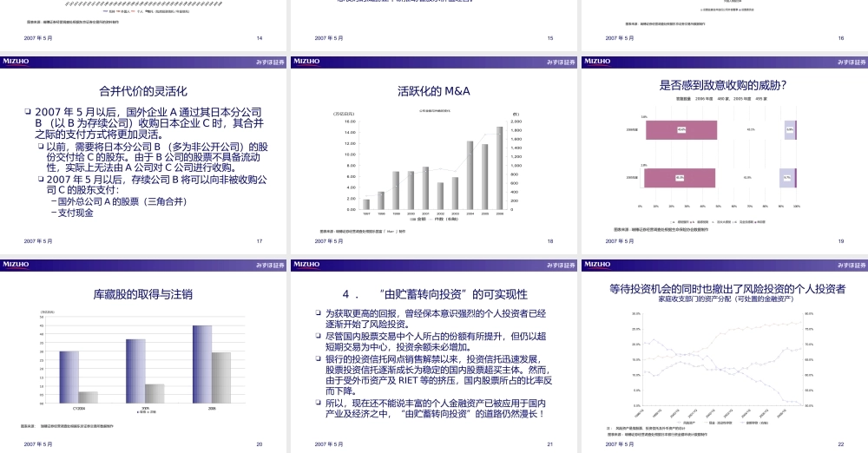Select slide 21 about 由贮蓄转向投资
The height and width of the screenshot is (453, 868).
pyautogui.click(x=433, y=356)
